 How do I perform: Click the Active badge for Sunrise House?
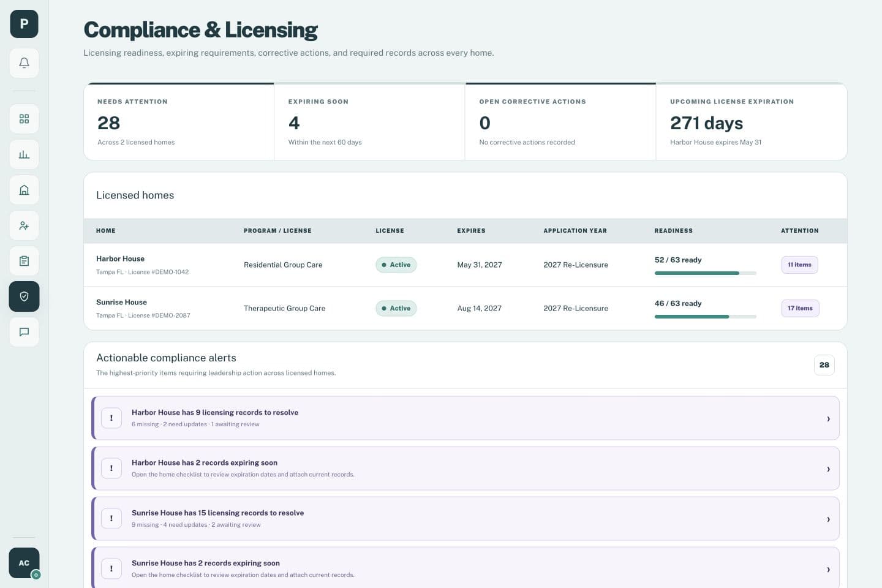(396, 308)
